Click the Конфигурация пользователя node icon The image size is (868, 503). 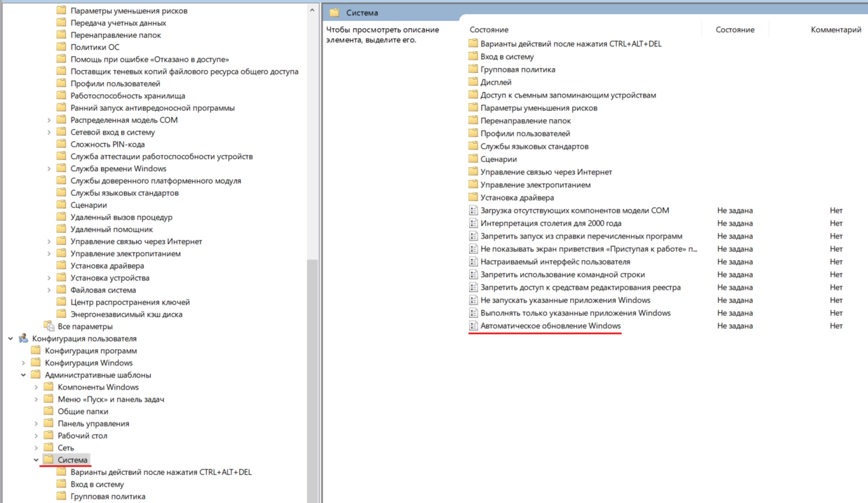tap(23, 339)
